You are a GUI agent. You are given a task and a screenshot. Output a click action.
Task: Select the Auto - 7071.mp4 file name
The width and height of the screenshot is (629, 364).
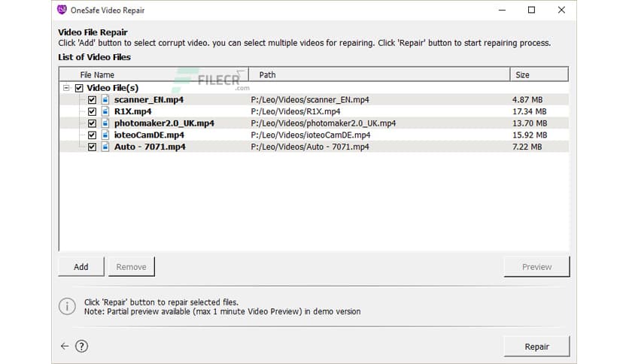coord(150,147)
